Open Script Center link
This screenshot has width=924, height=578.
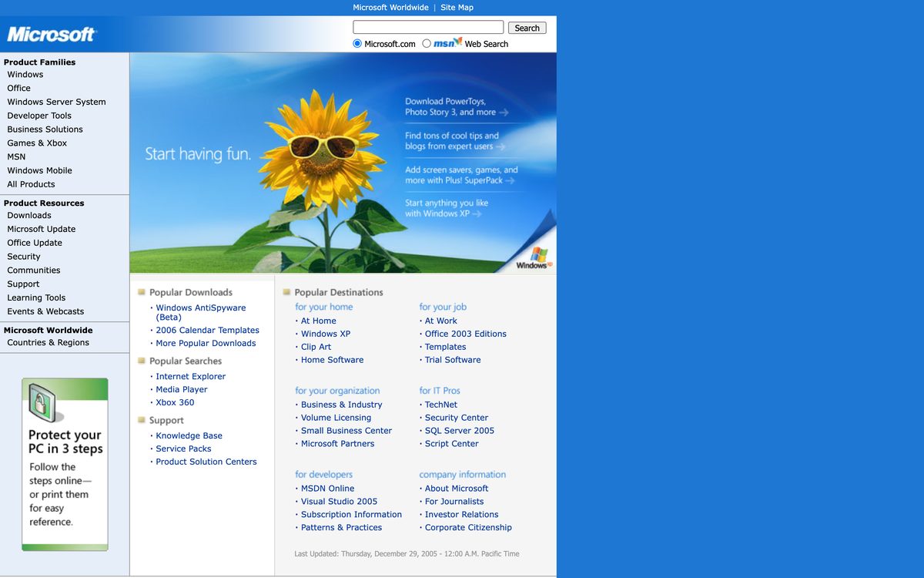[x=452, y=445]
